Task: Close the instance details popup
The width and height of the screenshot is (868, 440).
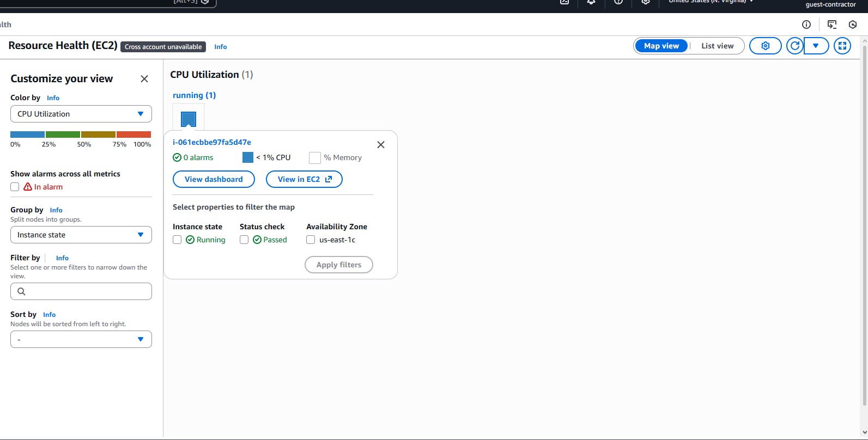Action: point(381,145)
